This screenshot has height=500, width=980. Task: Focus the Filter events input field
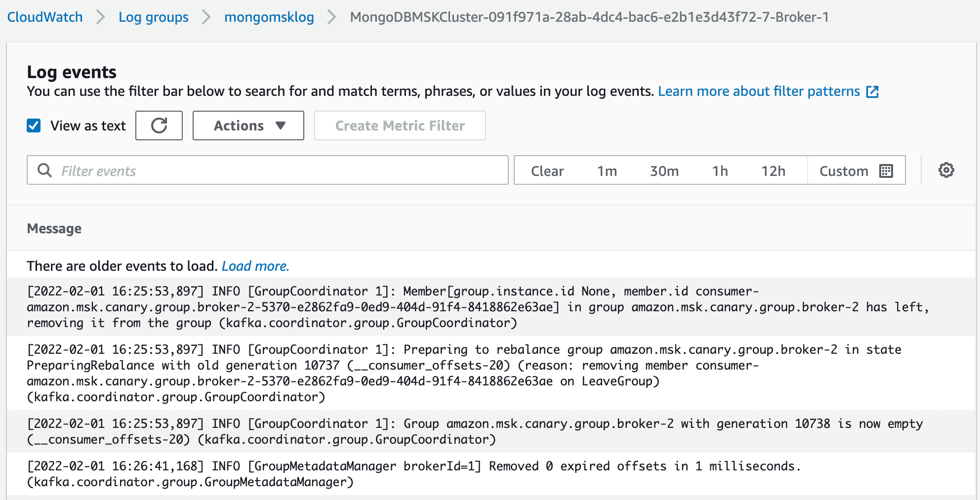click(x=282, y=171)
